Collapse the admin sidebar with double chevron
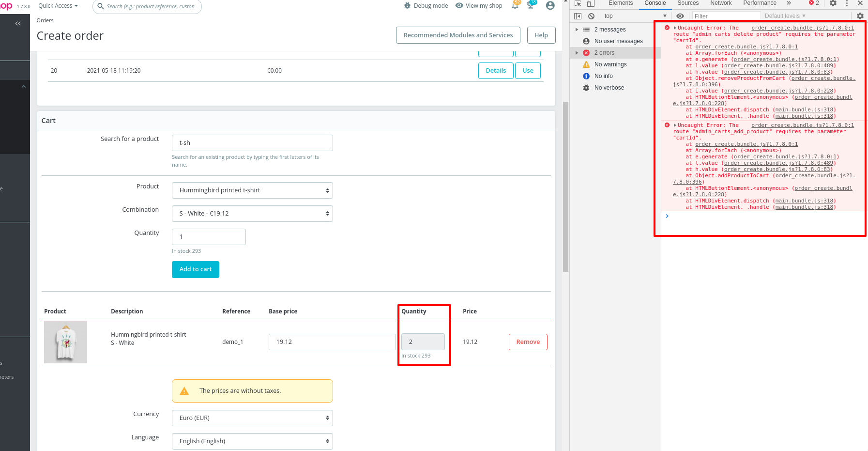 [18, 23]
